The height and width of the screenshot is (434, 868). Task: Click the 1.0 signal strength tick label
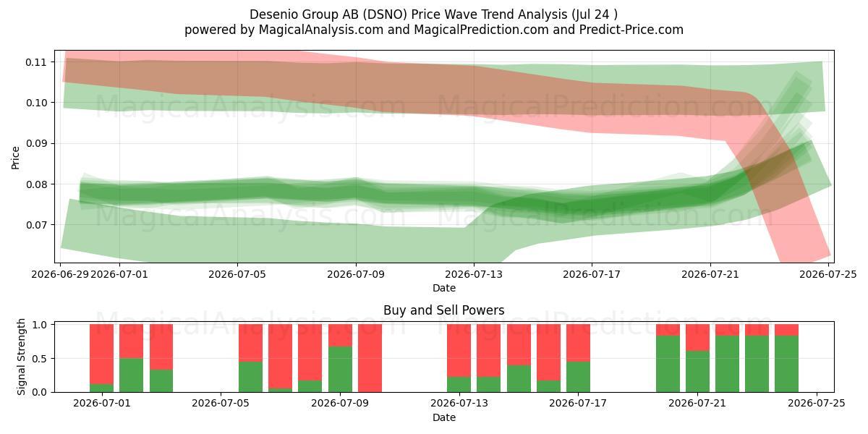pyautogui.click(x=40, y=325)
